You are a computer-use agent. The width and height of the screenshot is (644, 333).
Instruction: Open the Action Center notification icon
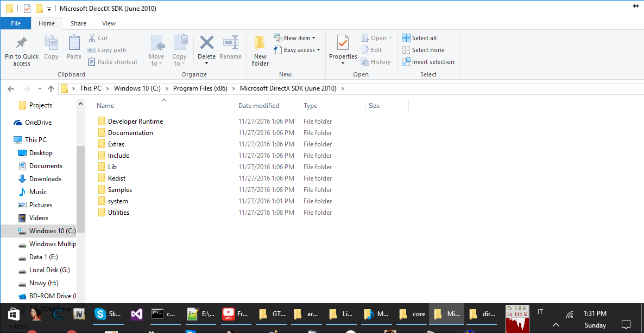(x=626, y=325)
